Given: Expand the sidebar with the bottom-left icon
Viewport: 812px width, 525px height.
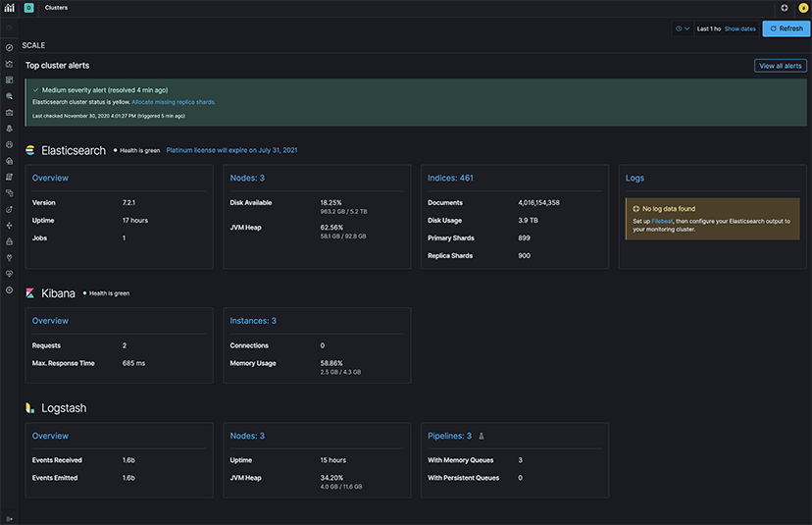Looking at the screenshot, I should point(10,518).
